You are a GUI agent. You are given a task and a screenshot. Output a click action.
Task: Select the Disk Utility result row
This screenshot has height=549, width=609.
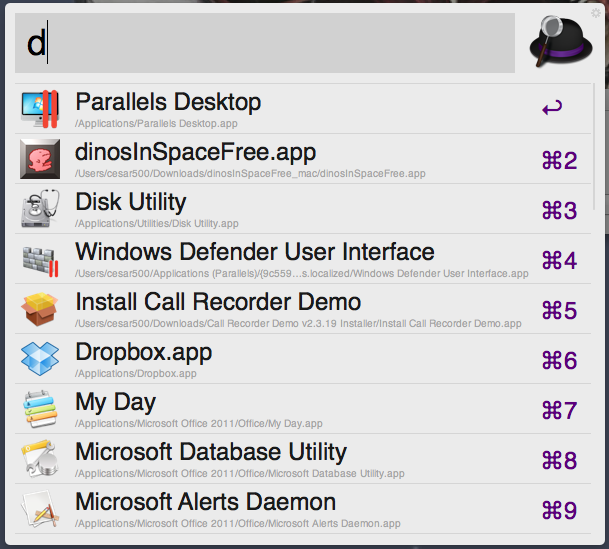tap(303, 209)
